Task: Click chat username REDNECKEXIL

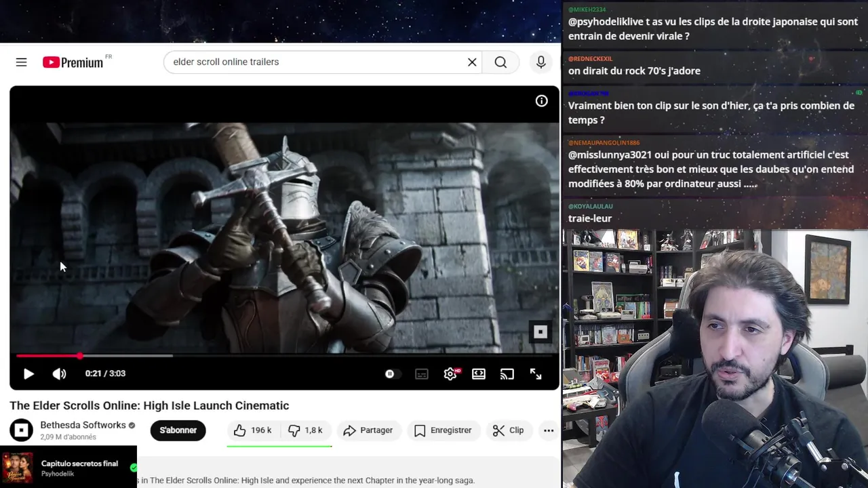Action: click(591, 59)
